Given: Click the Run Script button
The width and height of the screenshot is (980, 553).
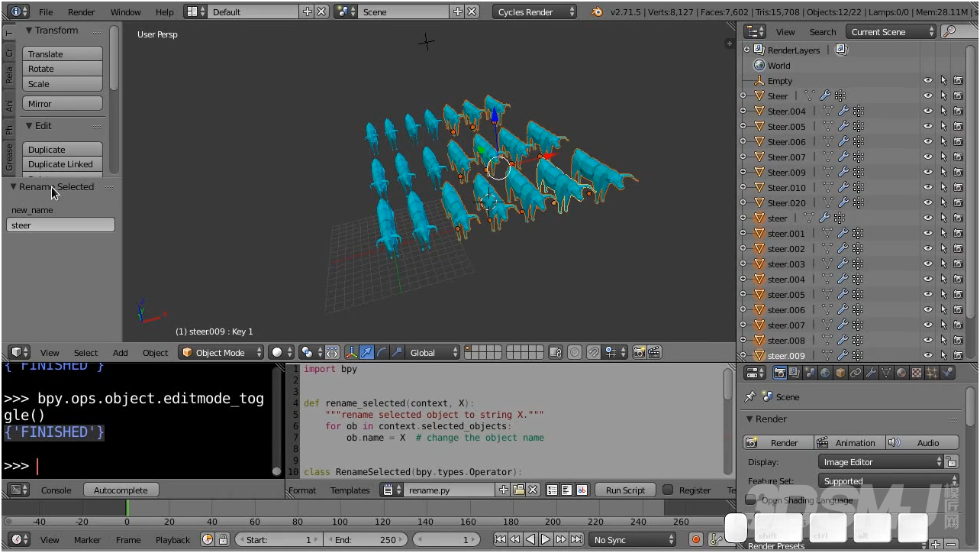Looking at the screenshot, I should pyautogui.click(x=625, y=490).
